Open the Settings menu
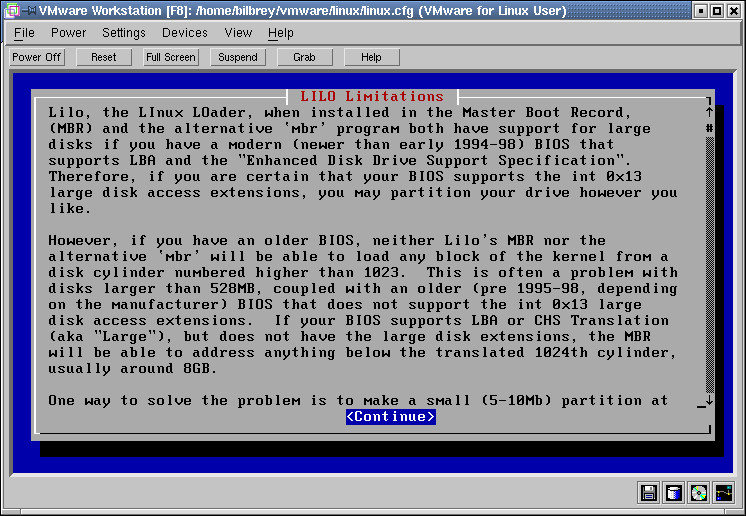The width and height of the screenshot is (746, 516). point(124,33)
